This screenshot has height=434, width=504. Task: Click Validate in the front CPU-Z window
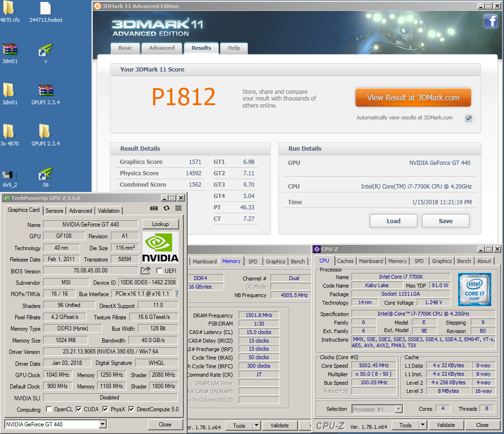pyautogui.click(x=445, y=425)
